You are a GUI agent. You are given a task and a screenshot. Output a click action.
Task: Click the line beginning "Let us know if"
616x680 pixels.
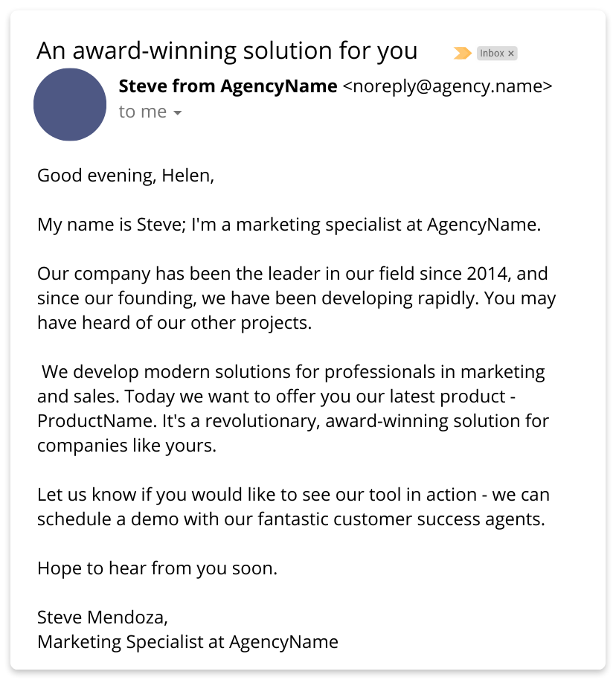(294, 495)
